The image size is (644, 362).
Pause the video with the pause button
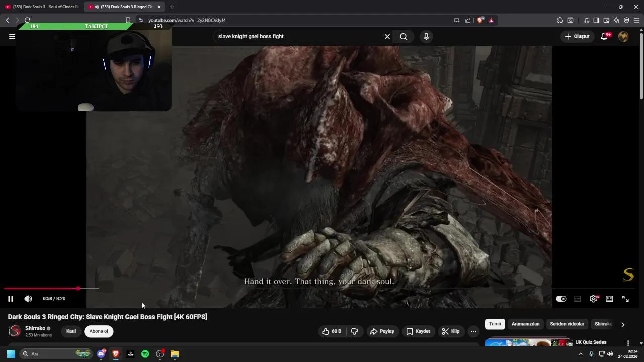tap(11, 299)
